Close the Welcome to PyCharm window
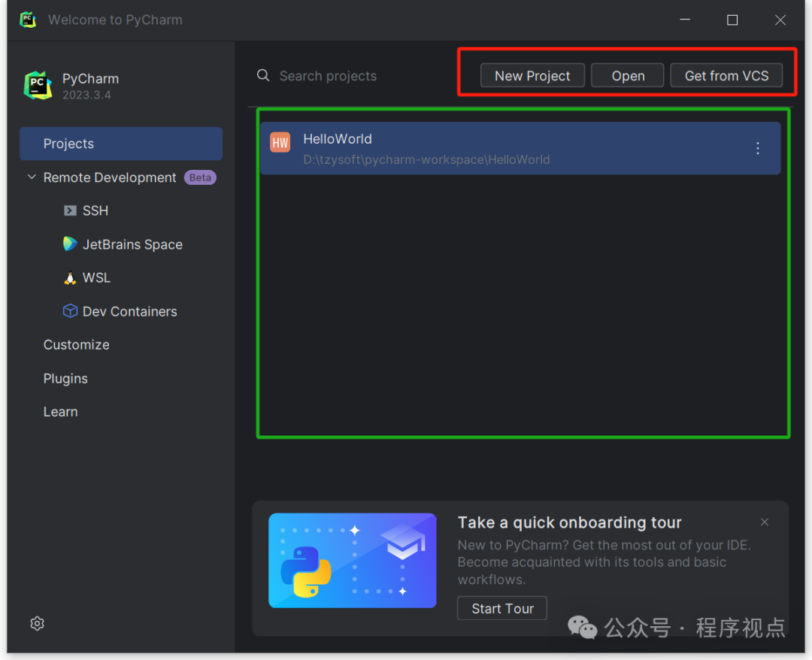 point(780,20)
